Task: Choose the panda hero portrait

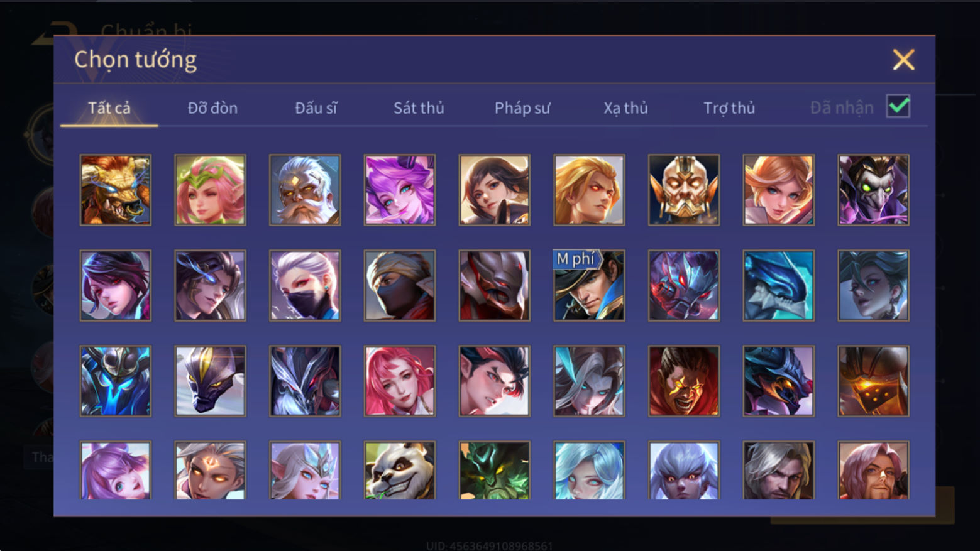Action: [400, 470]
